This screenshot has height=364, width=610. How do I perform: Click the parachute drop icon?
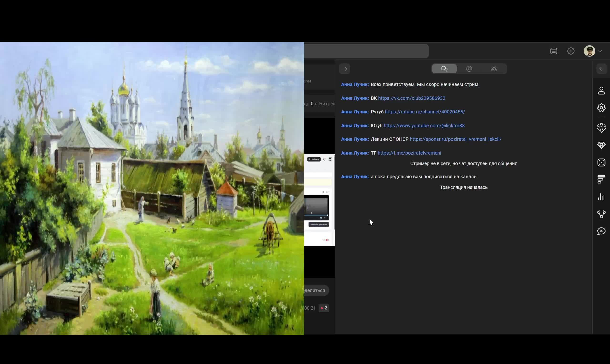coord(601,128)
